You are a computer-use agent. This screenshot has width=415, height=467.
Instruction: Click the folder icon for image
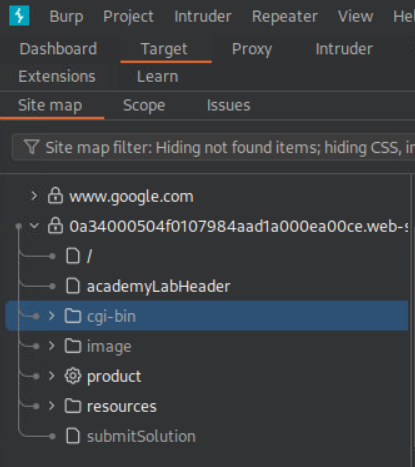tap(73, 346)
